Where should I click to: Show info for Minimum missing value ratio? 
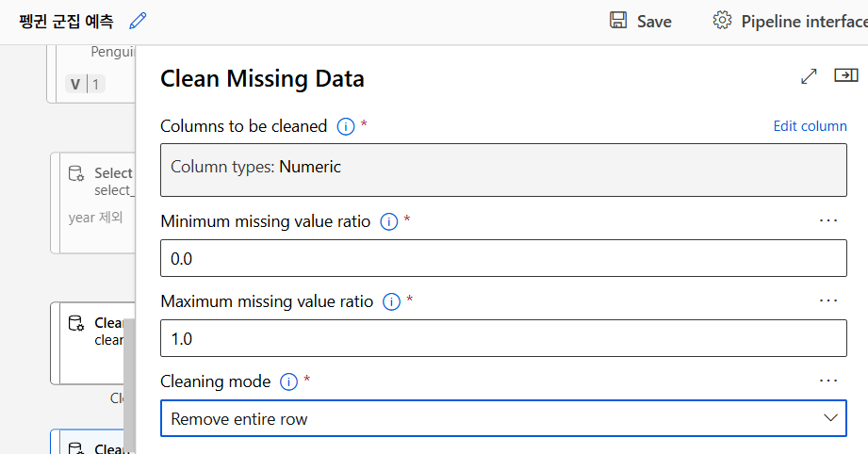pos(388,222)
